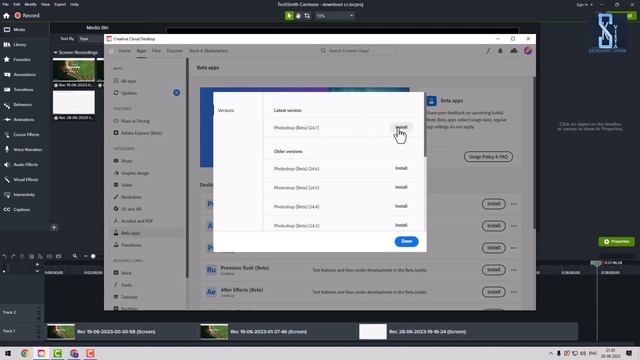Open Usage Policy & FAQ
This screenshot has height=360, width=640.
pyautogui.click(x=488, y=157)
